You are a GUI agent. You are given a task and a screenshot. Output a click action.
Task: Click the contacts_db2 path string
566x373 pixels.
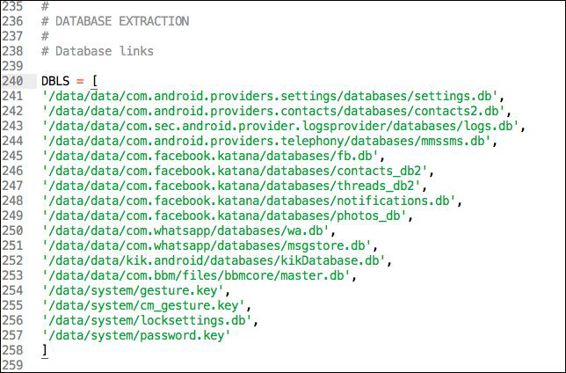click(x=235, y=171)
